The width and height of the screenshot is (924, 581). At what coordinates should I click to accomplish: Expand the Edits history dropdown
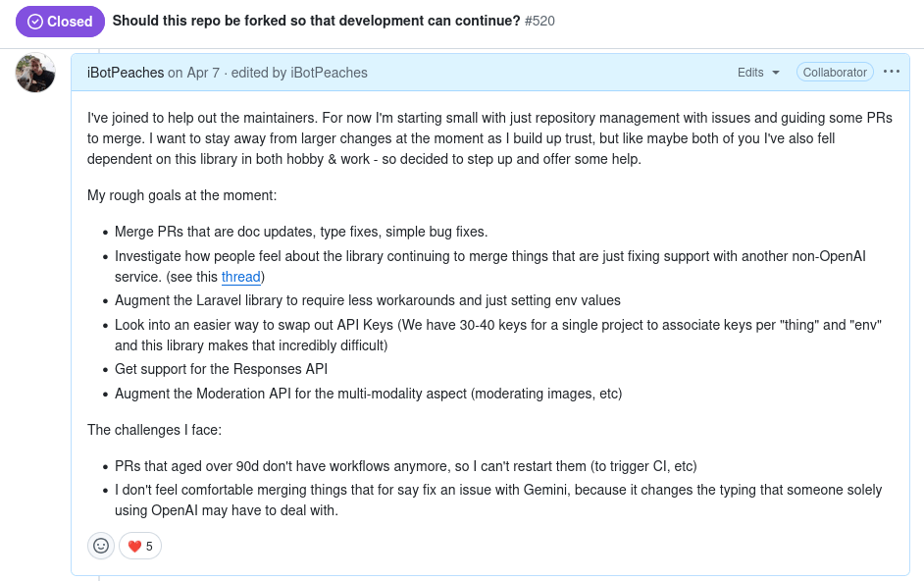pyautogui.click(x=757, y=73)
